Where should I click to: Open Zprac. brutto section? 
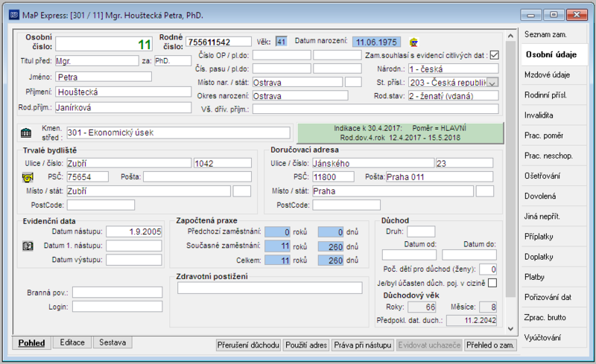click(554, 317)
